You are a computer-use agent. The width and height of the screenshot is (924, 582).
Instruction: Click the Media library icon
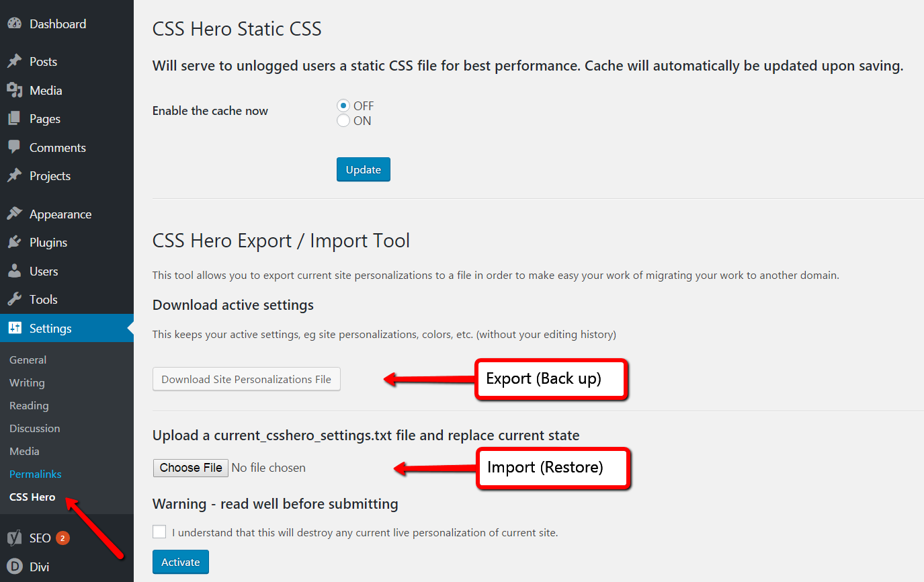pos(15,90)
